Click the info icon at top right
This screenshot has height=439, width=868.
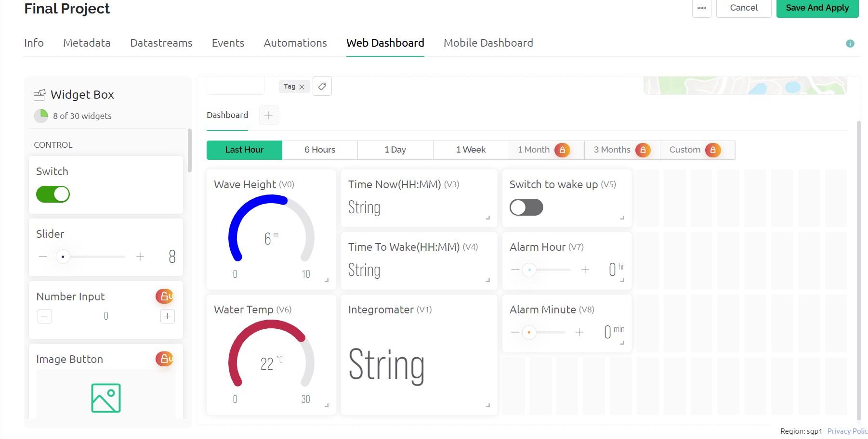click(851, 43)
